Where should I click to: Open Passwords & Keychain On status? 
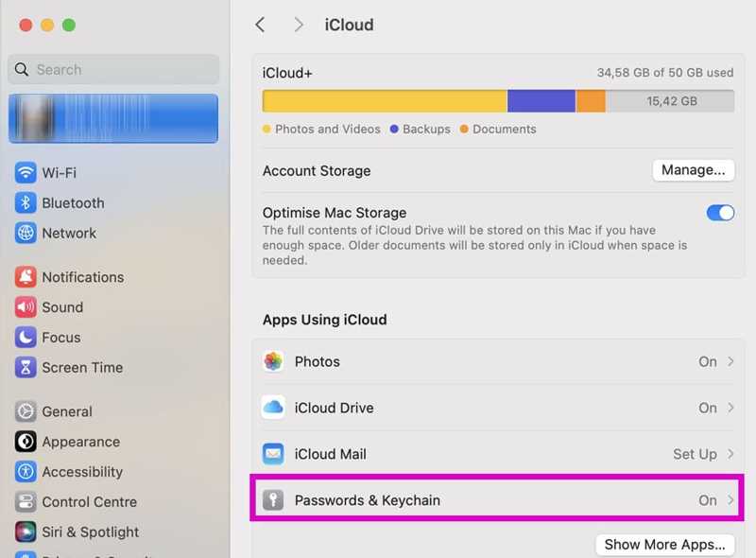click(x=707, y=500)
